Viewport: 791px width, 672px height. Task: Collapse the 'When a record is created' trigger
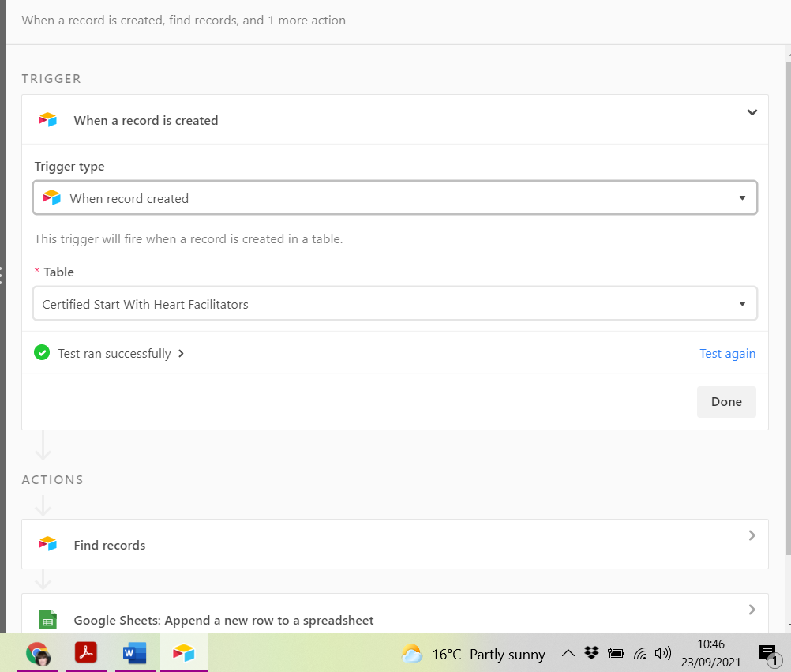[752, 112]
